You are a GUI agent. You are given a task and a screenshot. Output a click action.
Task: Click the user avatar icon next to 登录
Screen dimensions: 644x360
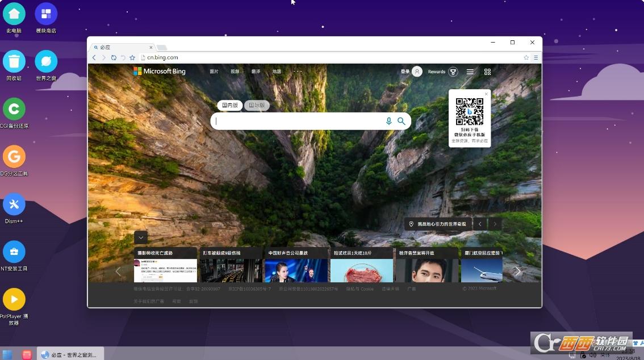[417, 72]
